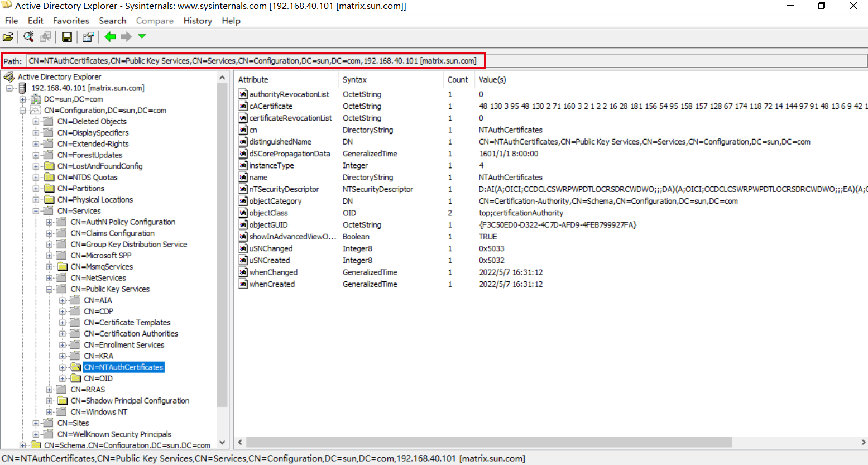Click the CN=Shadow Principal Configuration folder icon
This screenshot has width=868, height=465.
pos(62,401)
